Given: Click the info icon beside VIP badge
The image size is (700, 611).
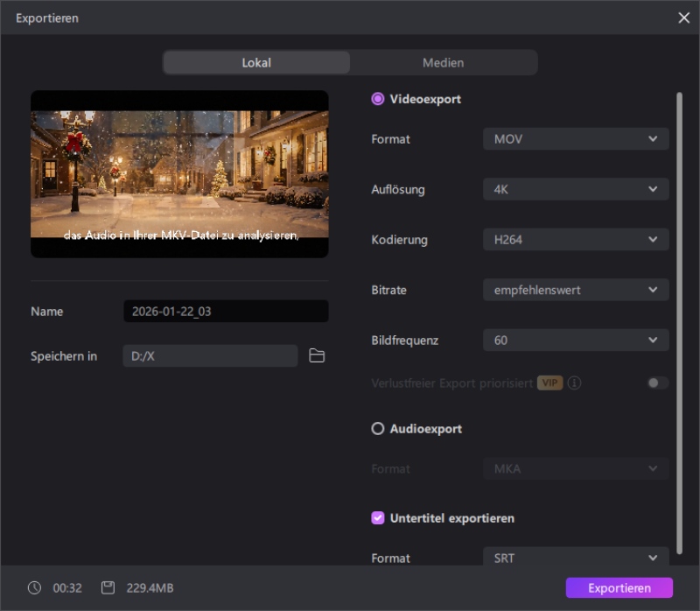Looking at the screenshot, I should pyautogui.click(x=575, y=383).
